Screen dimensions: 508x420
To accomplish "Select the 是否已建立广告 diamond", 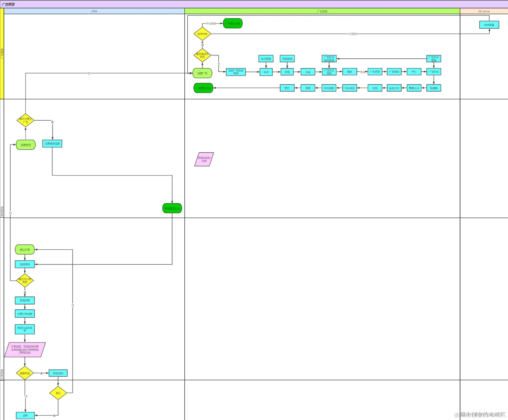I will 25,120.
